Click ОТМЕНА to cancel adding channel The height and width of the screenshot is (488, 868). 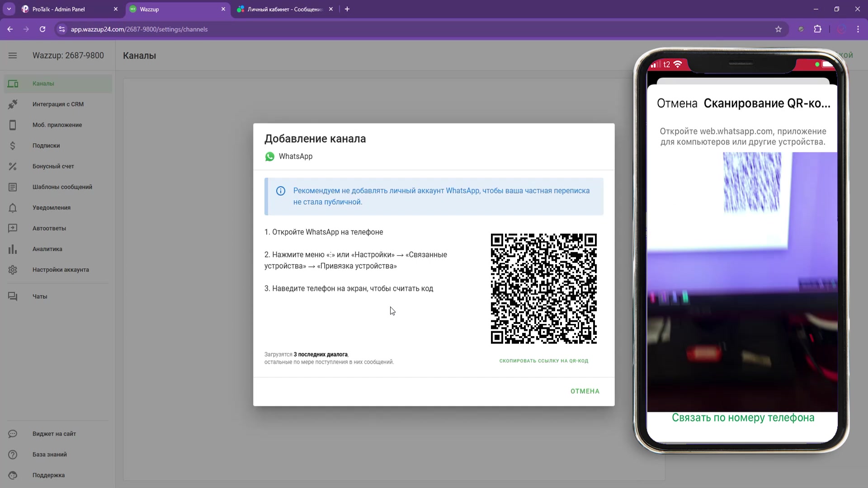click(x=585, y=391)
